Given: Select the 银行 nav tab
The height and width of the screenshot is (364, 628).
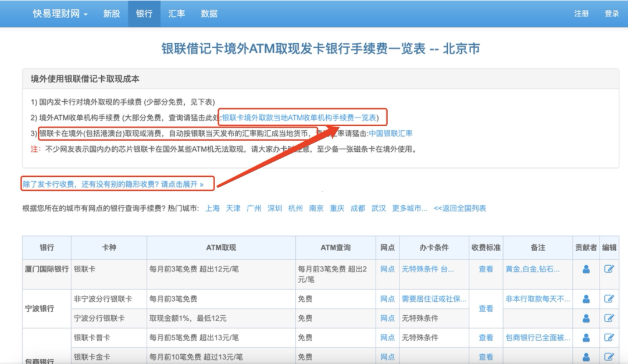Looking at the screenshot, I should point(144,13).
